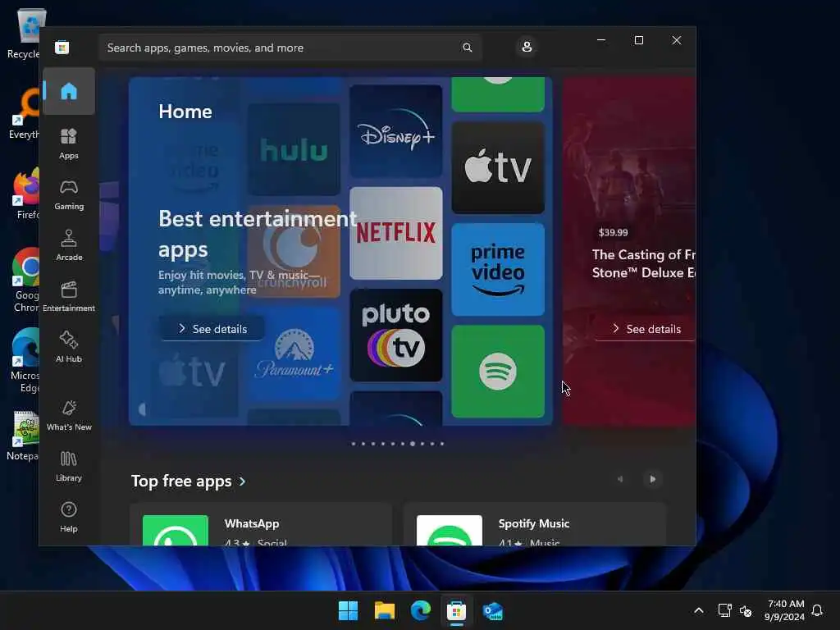840x630 pixels.
Task: Select Google Chrome desktop shortcut
Action: [24, 280]
